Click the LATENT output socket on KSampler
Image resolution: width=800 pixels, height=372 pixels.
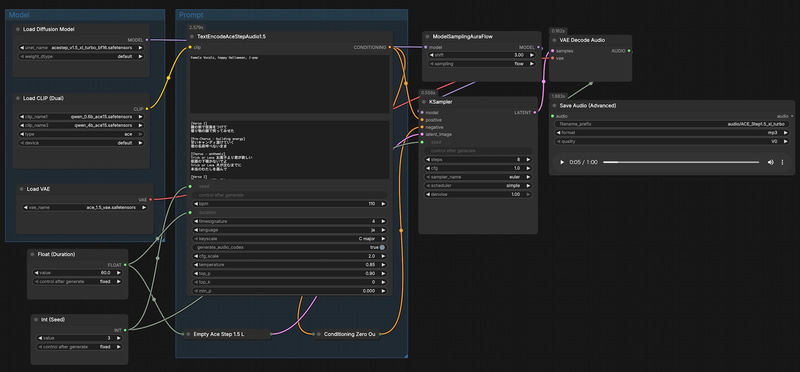point(535,112)
